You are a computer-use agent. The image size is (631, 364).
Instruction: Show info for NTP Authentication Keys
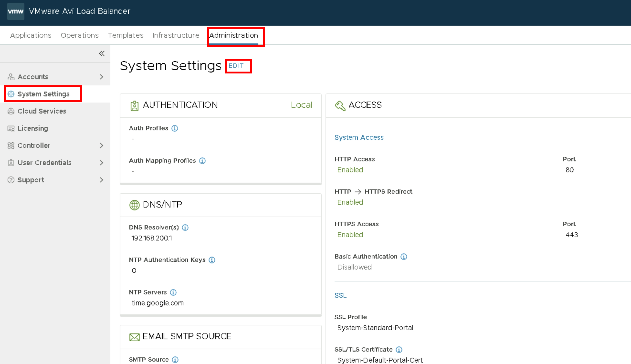[x=212, y=260]
